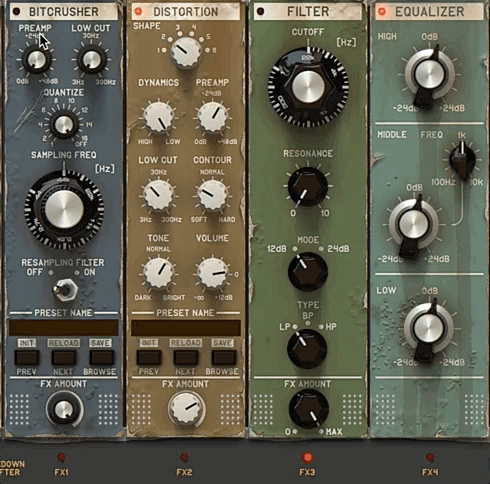Click the Distortion Save preset button
Image resolution: width=490 pixels, height=484 pixels.
(223, 358)
